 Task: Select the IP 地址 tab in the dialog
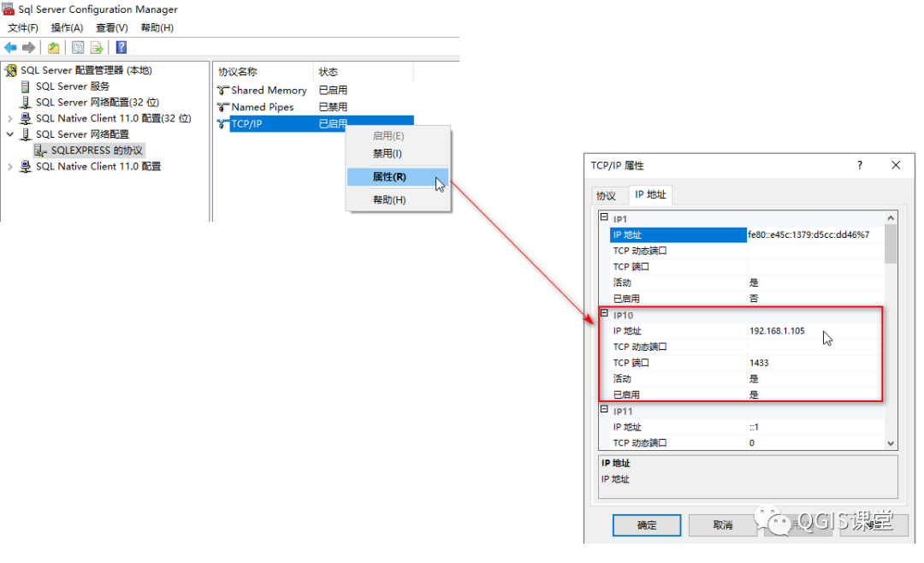650,194
